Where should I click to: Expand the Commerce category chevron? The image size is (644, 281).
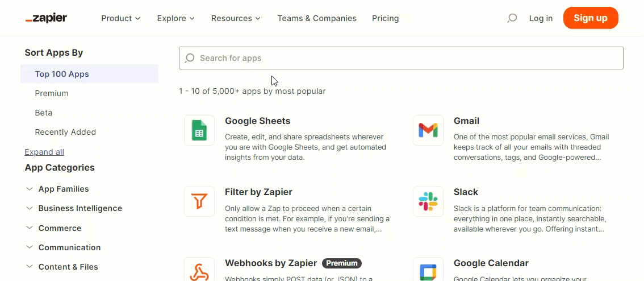coord(29,228)
